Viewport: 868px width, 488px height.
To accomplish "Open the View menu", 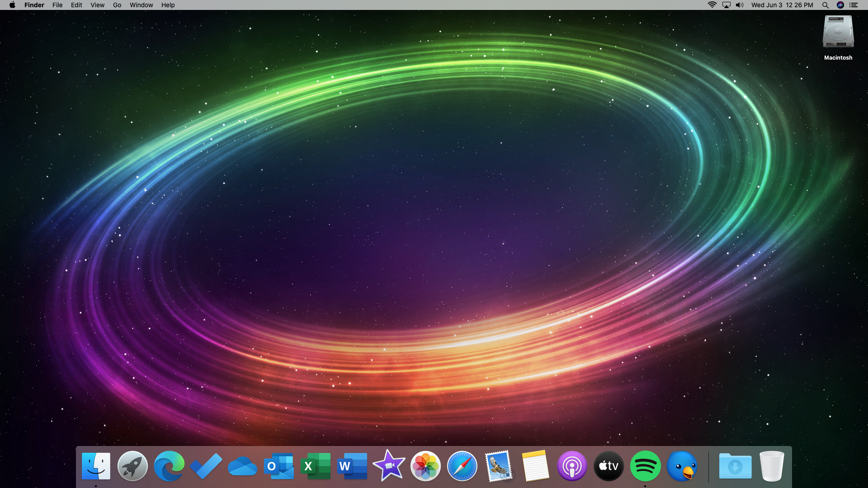I will click(x=97, y=5).
